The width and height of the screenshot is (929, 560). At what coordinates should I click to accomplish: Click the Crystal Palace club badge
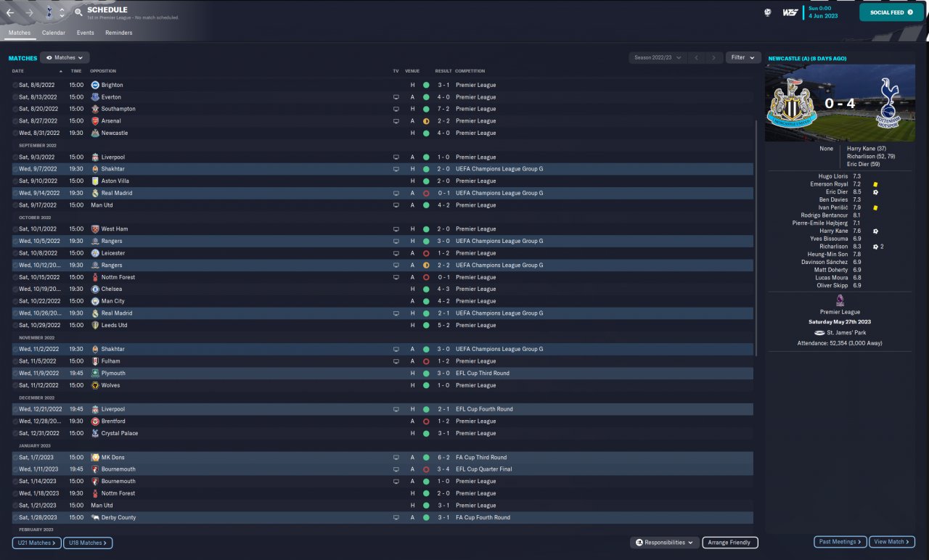pos(95,434)
